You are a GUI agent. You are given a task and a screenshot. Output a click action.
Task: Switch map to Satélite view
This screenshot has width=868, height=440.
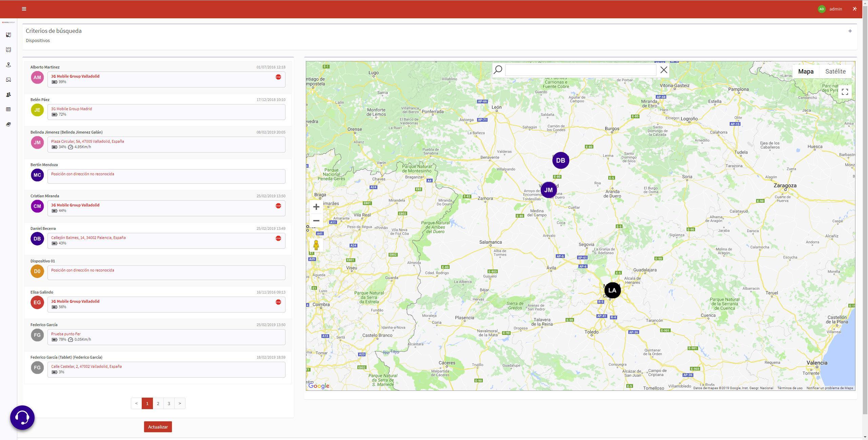pyautogui.click(x=835, y=72)
